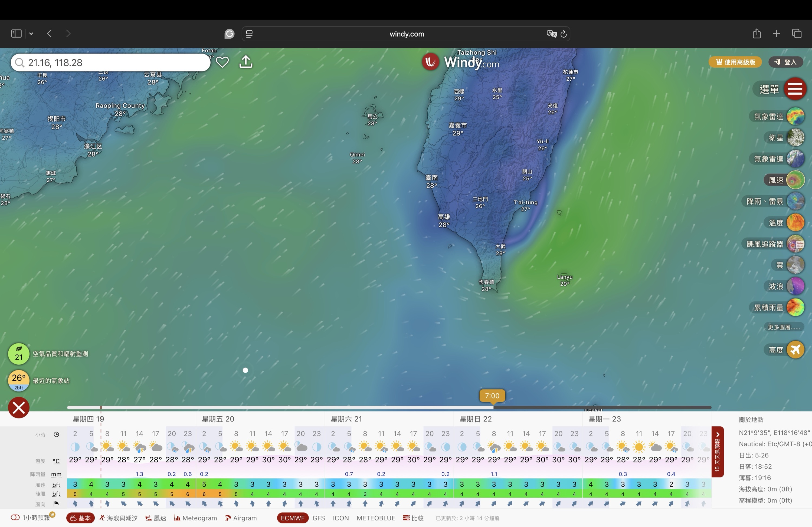Switch to the Airgram tab

[x=241, y=518]
